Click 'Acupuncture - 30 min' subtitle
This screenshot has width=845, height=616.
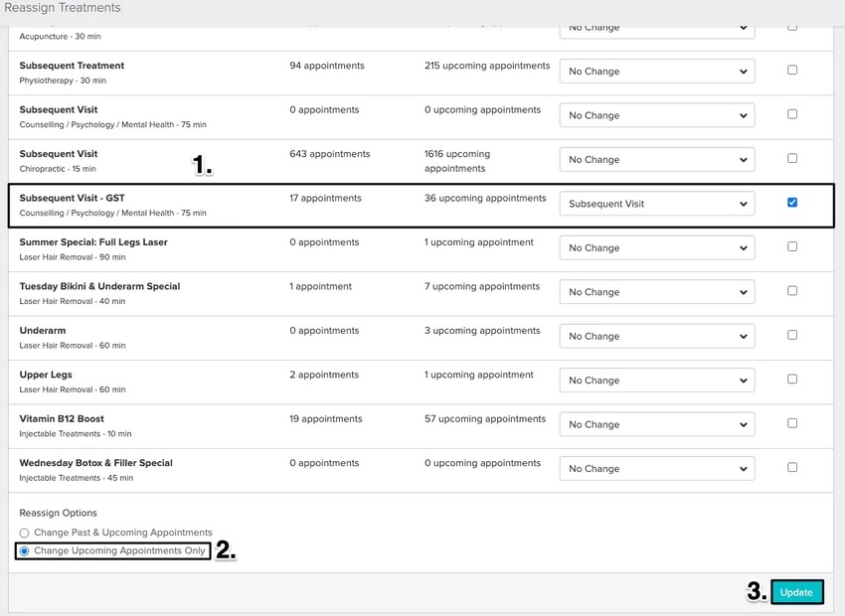(60, 37)
